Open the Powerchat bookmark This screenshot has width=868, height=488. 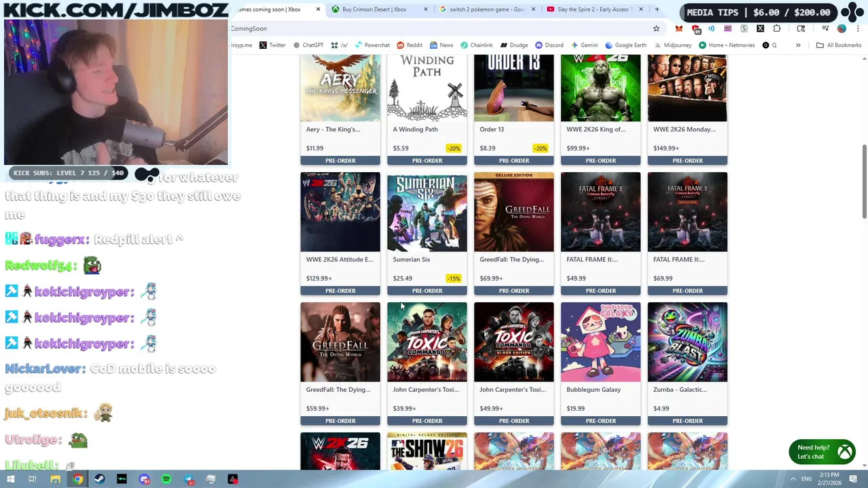click(x=372, y=45)
